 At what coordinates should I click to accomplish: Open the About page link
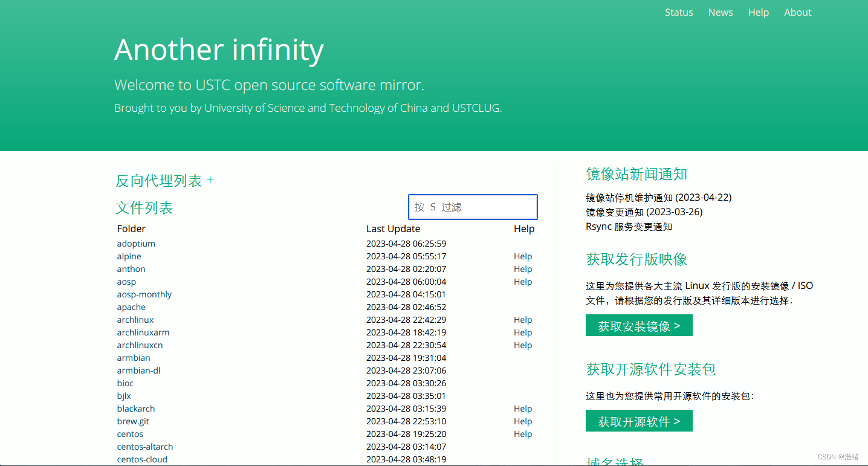pos(798,12)
